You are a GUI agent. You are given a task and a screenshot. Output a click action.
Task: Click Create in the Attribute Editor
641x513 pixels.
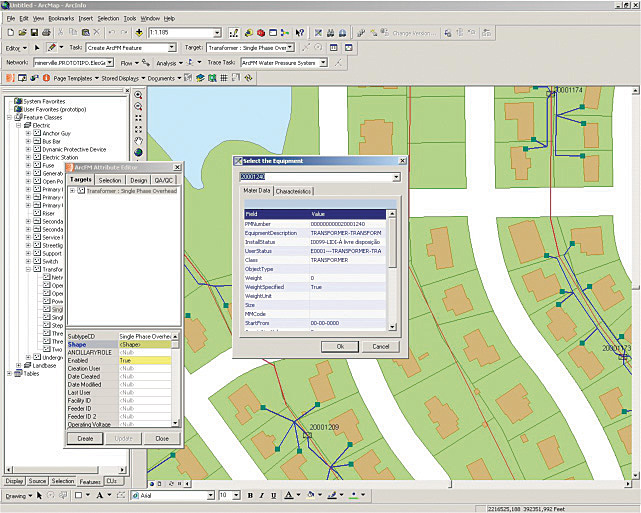click(x=86, y=438)
